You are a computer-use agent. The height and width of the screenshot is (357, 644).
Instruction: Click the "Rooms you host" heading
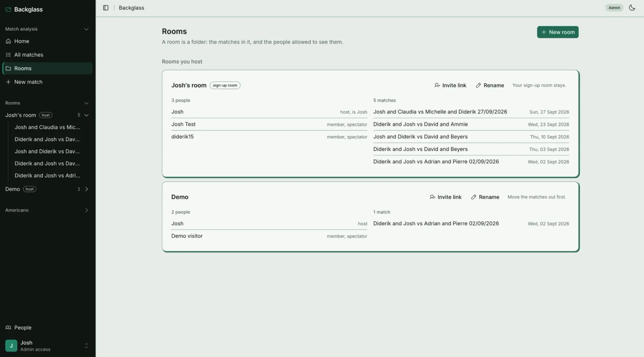click(x=182, y=62)
